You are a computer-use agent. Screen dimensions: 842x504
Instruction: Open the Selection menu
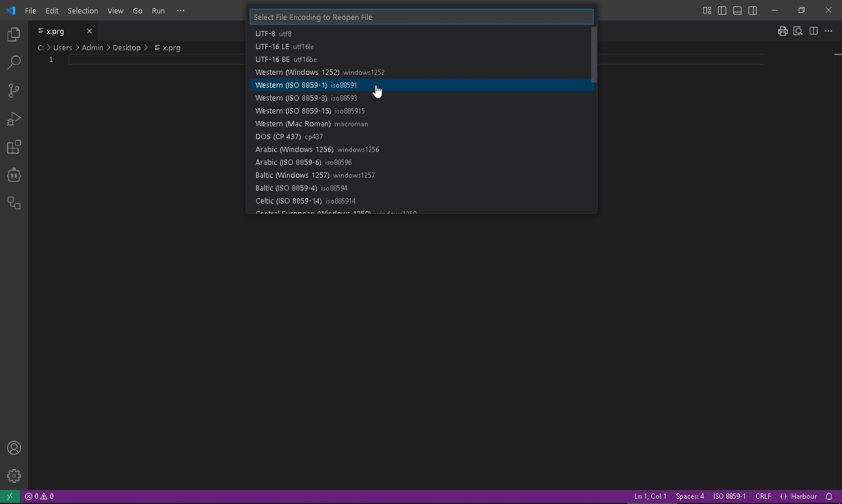point(82,11)
